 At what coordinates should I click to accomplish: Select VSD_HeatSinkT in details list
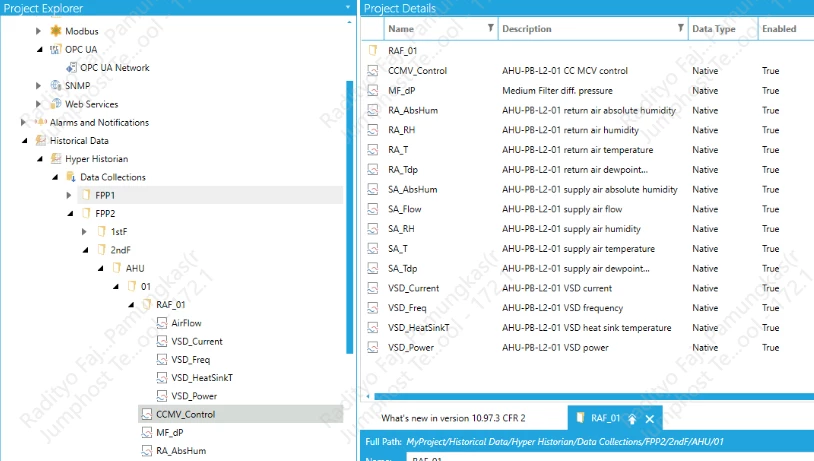point(418,328)
